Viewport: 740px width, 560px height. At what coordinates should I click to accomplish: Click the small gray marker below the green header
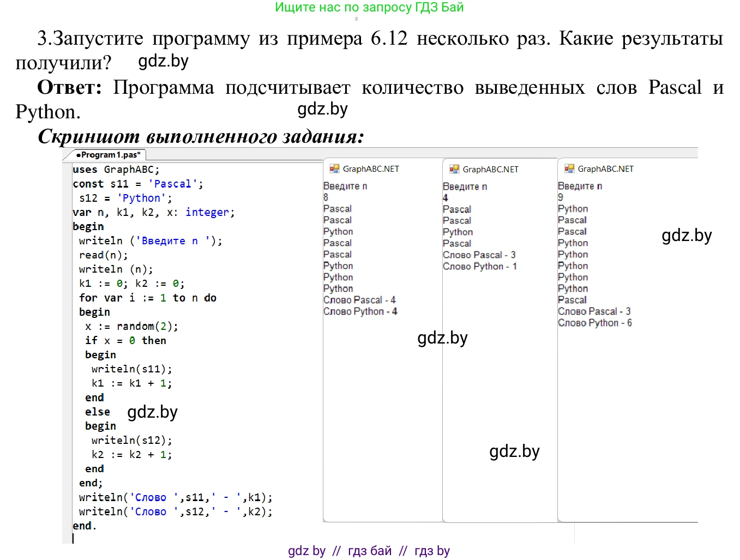pos(357,18)
